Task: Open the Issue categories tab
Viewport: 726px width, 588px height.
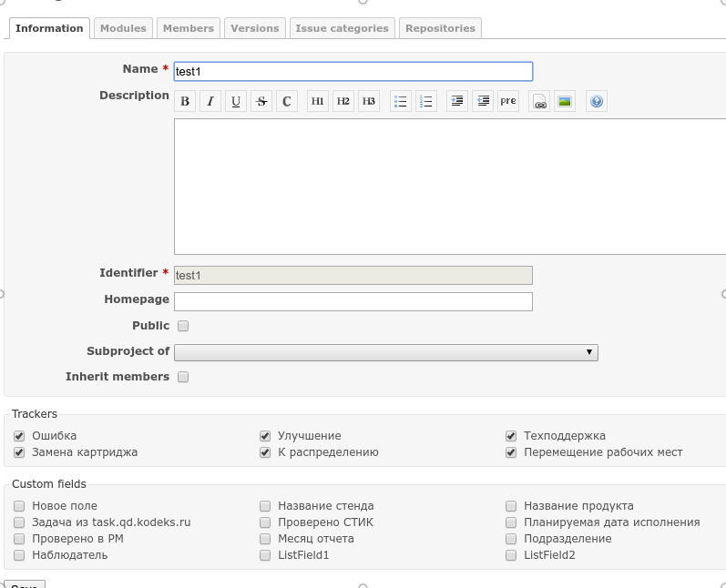Action: [x=343, y=28]
